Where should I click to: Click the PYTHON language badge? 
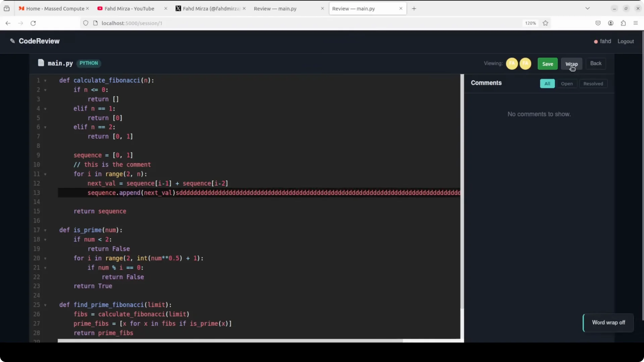89,63
